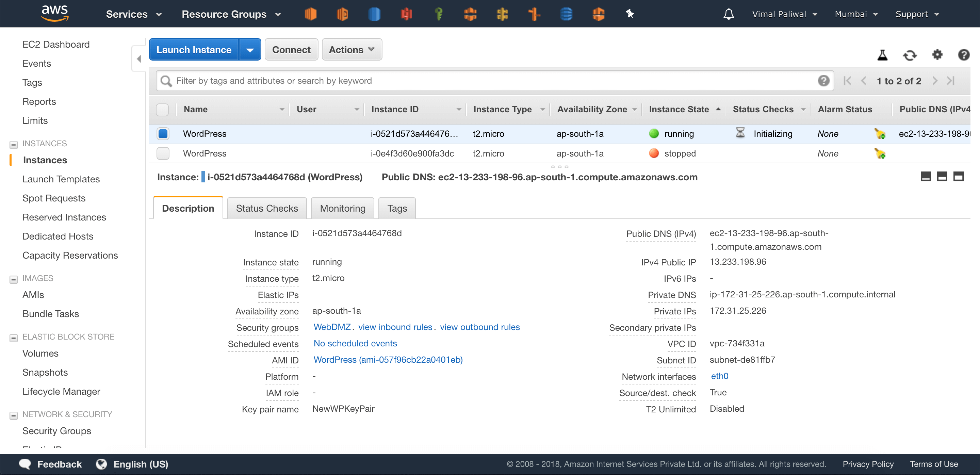Collapse the IMAGES sidebar section

pyautogui.click(x=13, y=279)
